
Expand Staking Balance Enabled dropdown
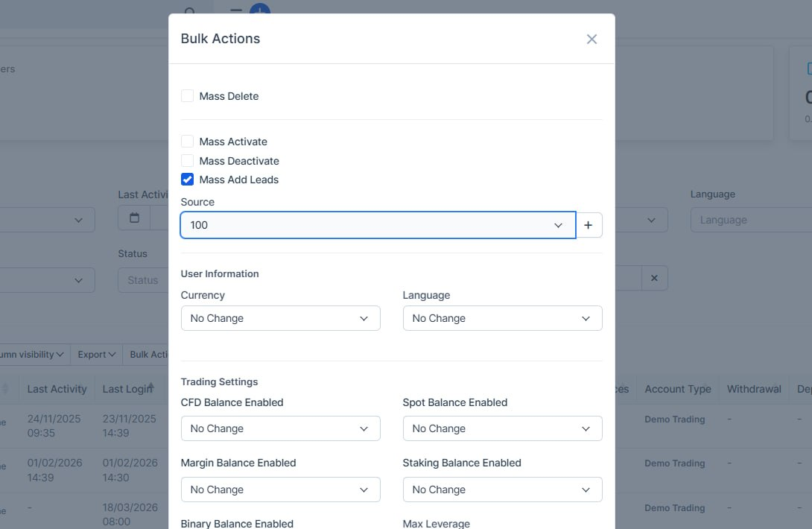tap(502, 490)
